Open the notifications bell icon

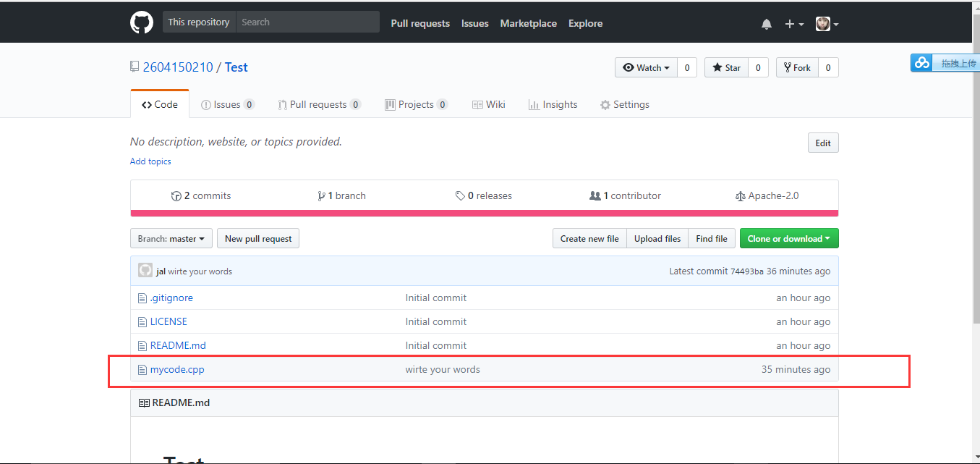pyautogui.click(x=767, y=24)
